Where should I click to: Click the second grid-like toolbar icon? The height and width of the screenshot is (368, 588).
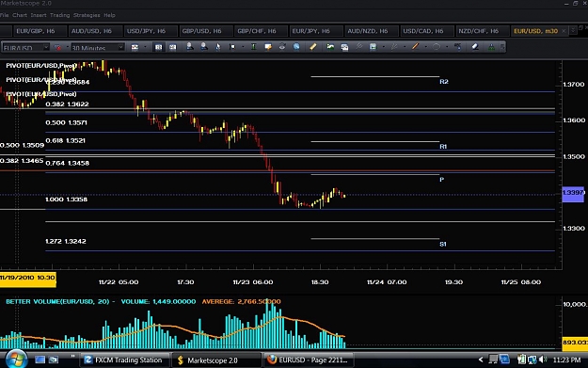tap(172, 47)
